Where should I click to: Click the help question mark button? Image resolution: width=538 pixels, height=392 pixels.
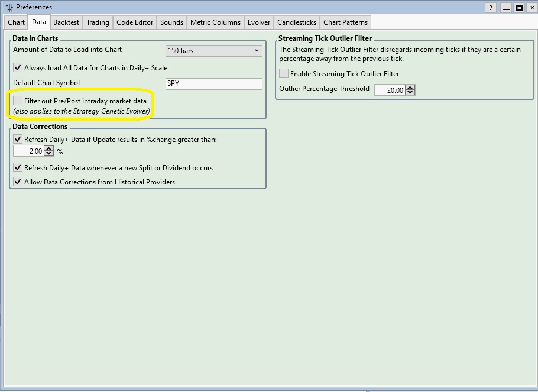coord(491,8)
